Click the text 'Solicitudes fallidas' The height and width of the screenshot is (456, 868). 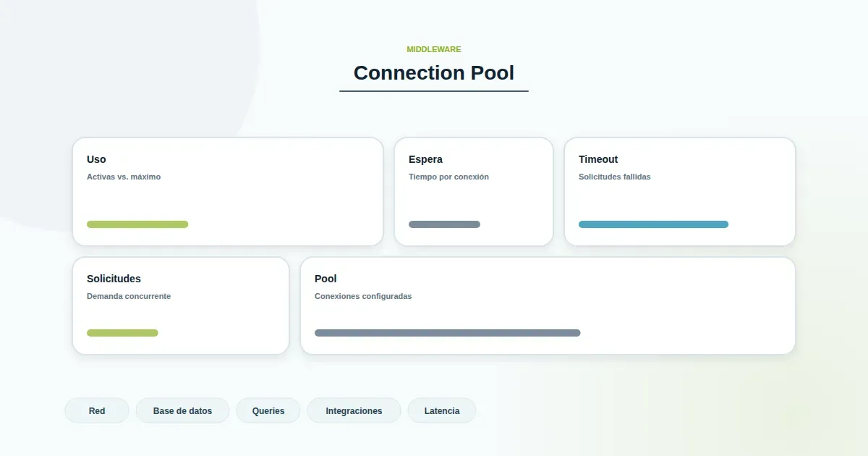pos(615,177)
